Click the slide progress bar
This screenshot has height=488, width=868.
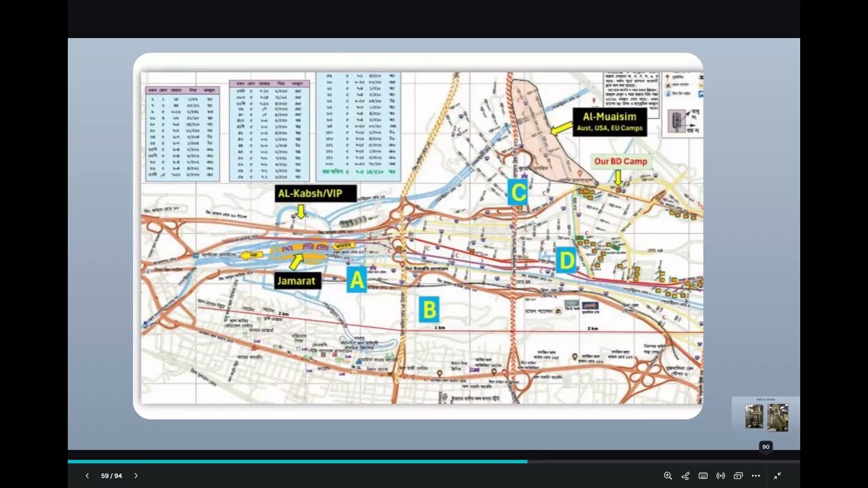434,462
